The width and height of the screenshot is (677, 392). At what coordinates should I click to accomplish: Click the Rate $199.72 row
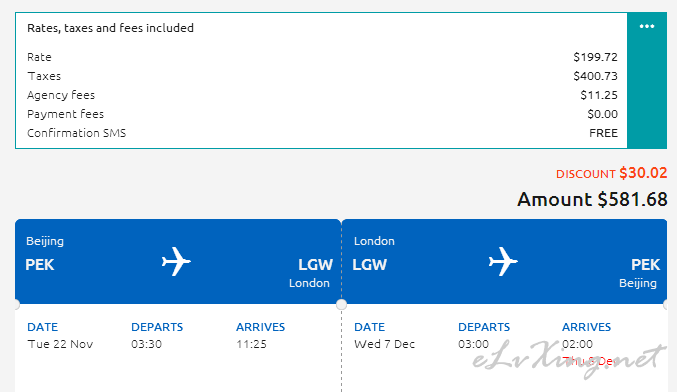(x=322, y=57)
